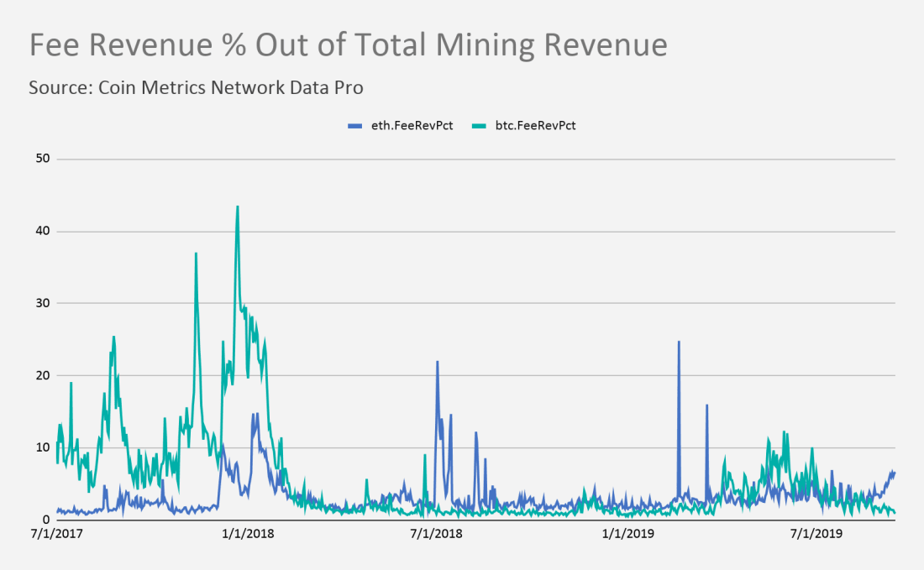Viewport: 924px width, 570px height.
Task: Click the eth.FeeRevPct blue legend swatch
Action: pos(354,126)
